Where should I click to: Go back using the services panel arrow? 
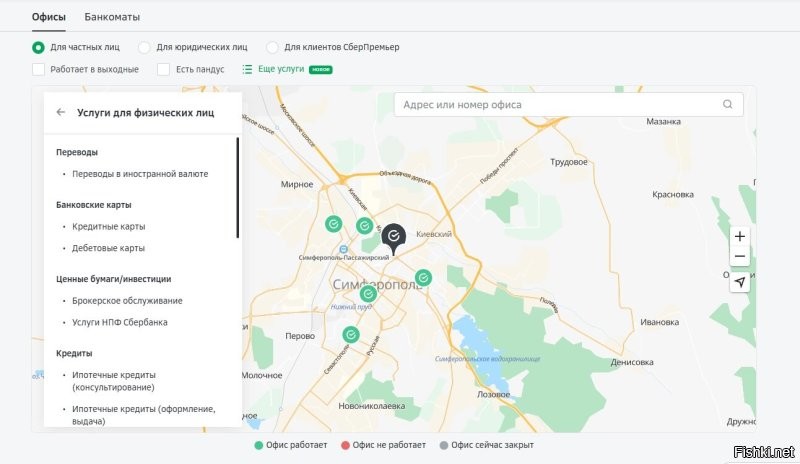(x=61, y=112)
